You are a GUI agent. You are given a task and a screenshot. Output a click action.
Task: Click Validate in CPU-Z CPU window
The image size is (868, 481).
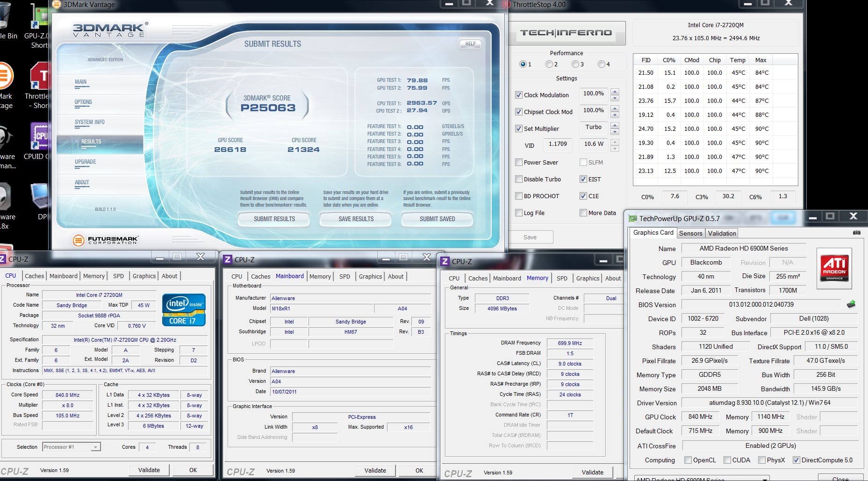pos(149,470)
